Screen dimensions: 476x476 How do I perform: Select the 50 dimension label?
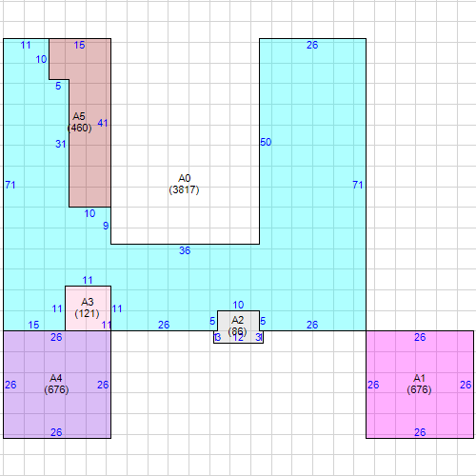point(266,142)
